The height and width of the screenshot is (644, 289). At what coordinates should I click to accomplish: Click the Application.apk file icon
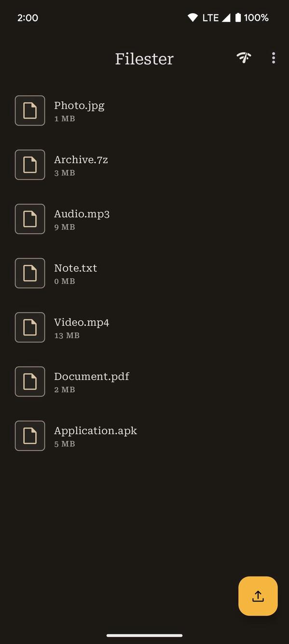(30, 435)
